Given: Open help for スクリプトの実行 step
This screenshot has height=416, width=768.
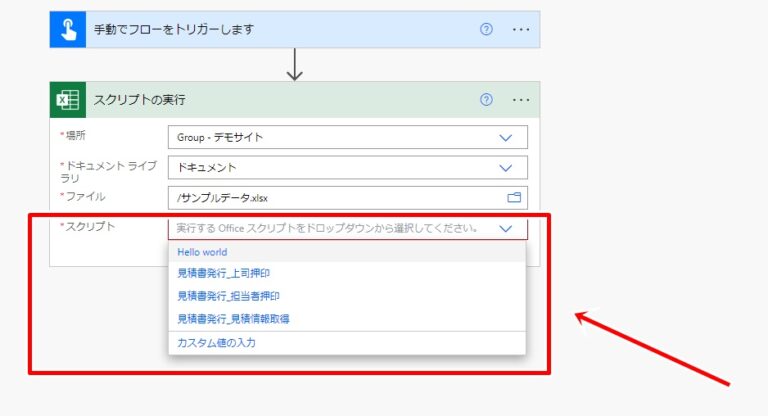Looking at the screenshot, I should coord(486,100).
